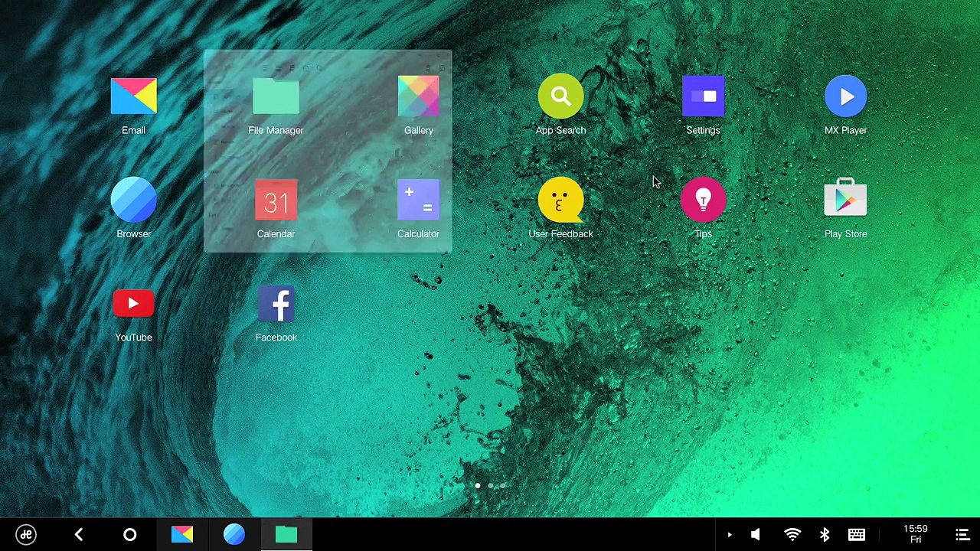980x551 pixels.
Task: Launch the Gallery app
Action: (418, 105)
